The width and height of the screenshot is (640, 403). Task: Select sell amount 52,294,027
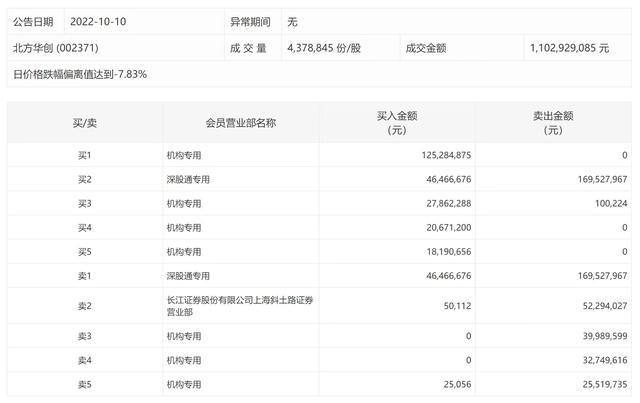[x=605, y=306]
